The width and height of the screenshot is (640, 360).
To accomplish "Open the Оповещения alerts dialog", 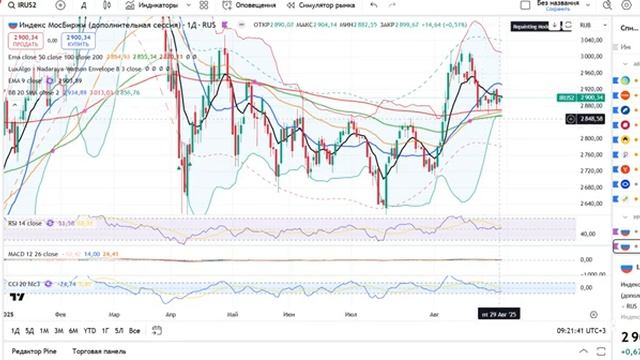I will 249,5.
